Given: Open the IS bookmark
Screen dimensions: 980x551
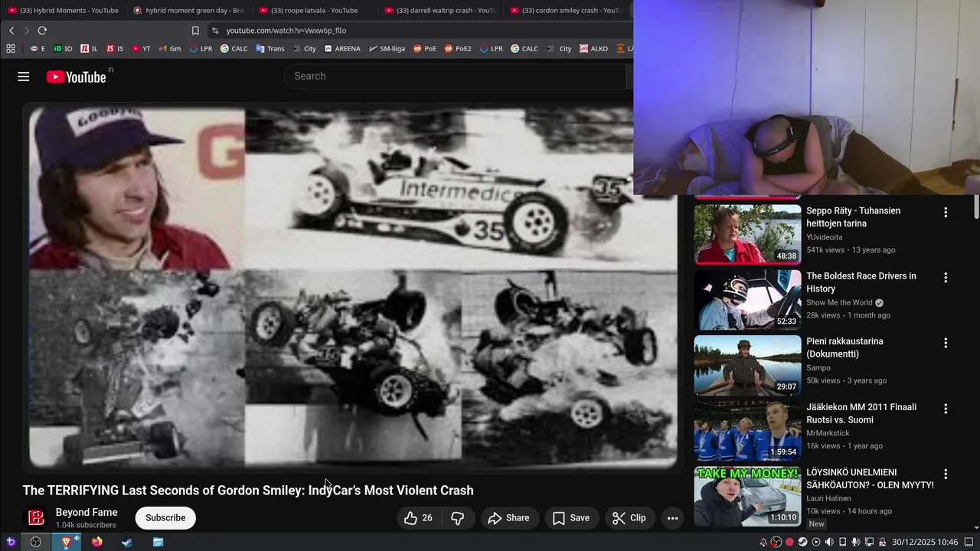Looking at the screenshot, I should click(115, 48).
